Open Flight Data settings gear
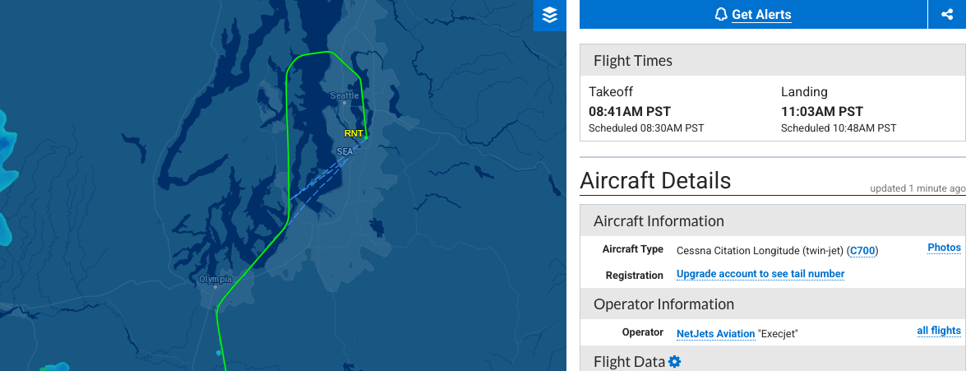The width and height of the screenshot is (980, 371). click(675, 361)
